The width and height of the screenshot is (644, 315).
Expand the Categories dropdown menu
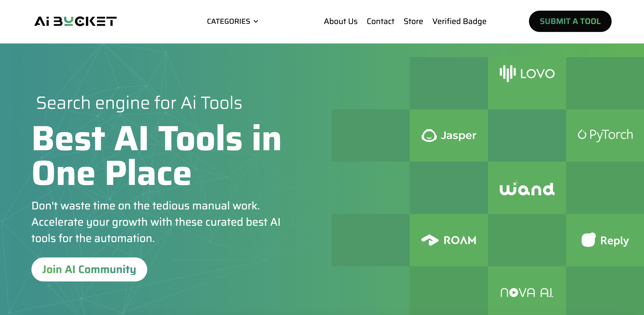pyautogui.click(x=228, y=21)
